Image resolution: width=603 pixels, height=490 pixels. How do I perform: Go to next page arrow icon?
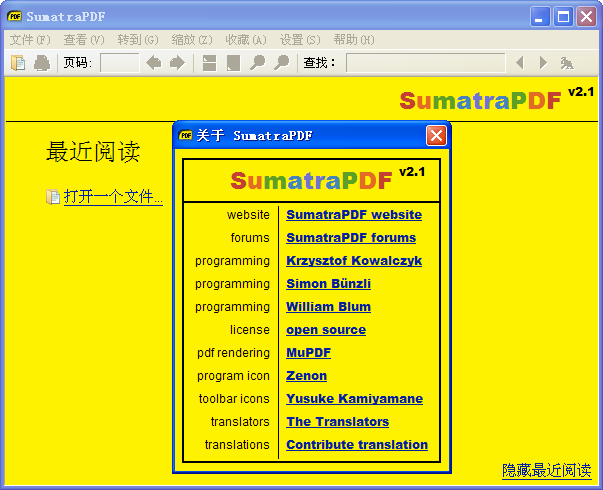(177, 63)
